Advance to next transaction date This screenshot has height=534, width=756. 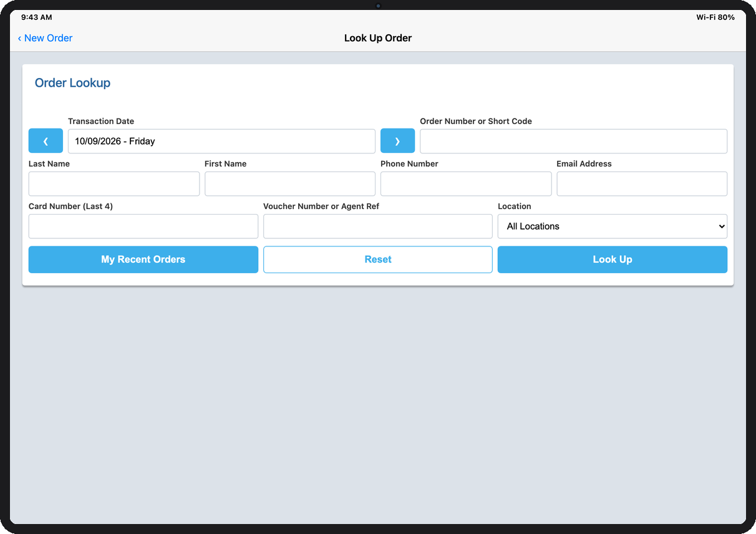pyautogui.click(x=397, y=141)
